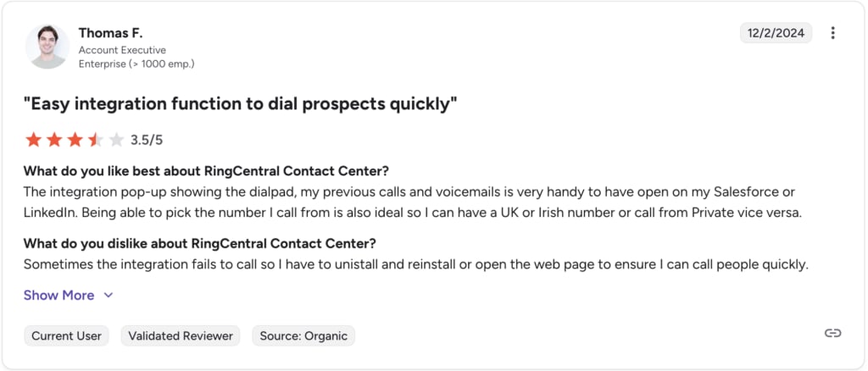868x371 pixels.
Task: Open the three-dot options menu
Action: point(832,33)
